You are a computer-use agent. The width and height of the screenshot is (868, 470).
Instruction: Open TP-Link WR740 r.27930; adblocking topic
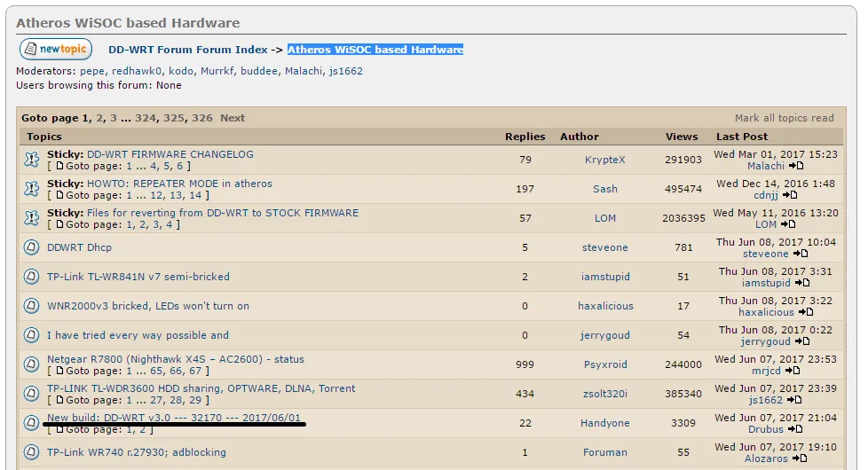point(136,452)
